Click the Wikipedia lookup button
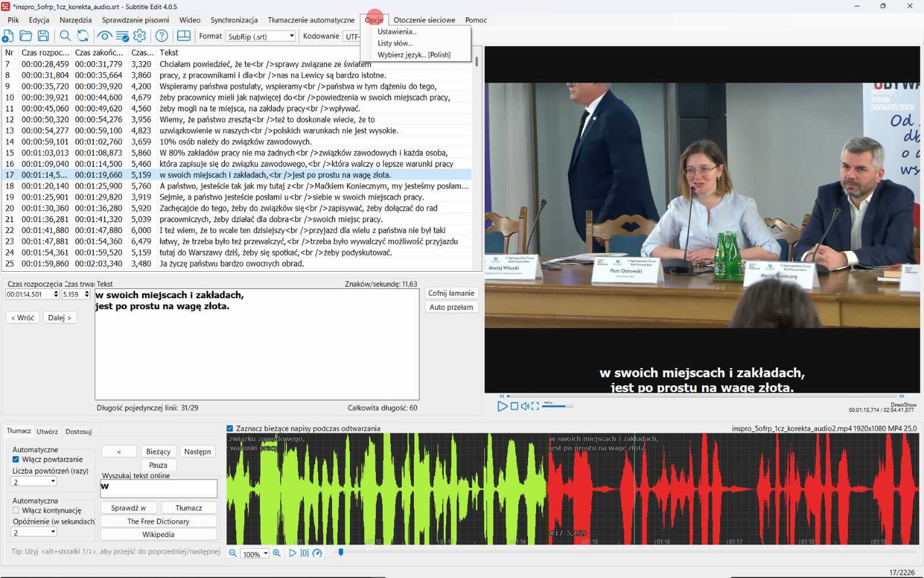Viewport: 924px width, 578px height. point(158,535)
